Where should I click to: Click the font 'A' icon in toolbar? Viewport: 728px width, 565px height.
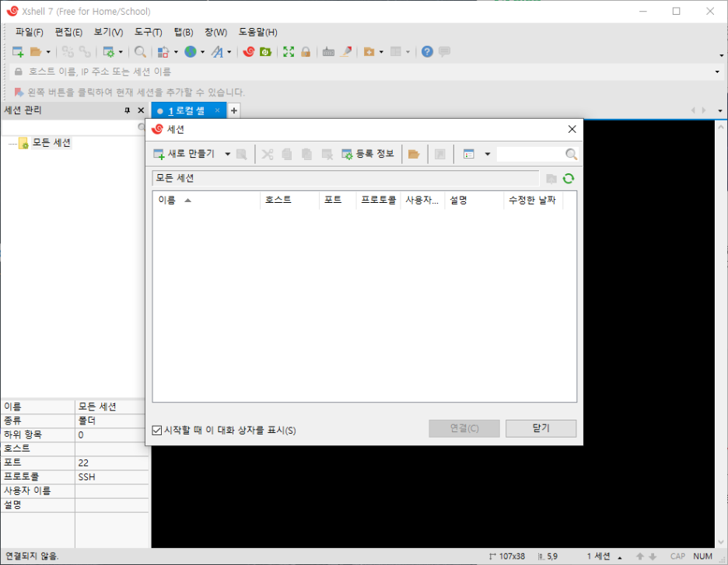217,51
